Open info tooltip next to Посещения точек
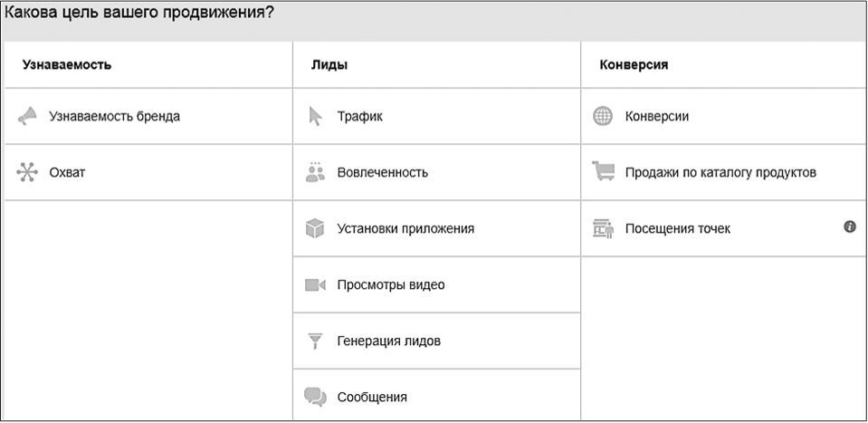868x423 pixels. coord(850,226)
